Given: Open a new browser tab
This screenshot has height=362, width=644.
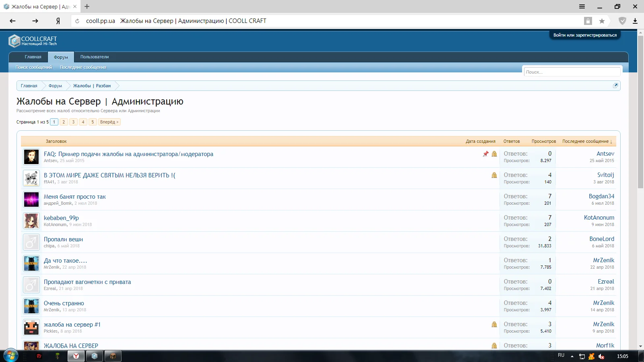Looking at the screenshot, I should 87,6.
